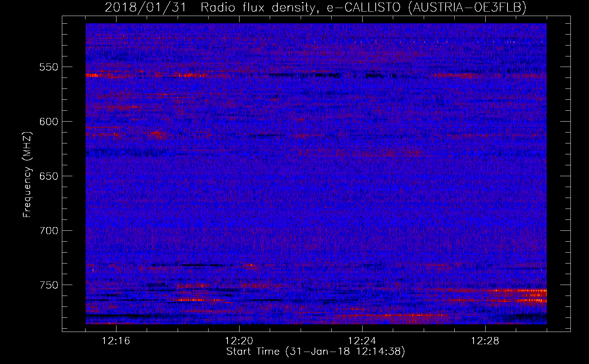The height and width of the screenshot is (364, 589).
Task: Click the 12:16 time tick label
Action: 116,341
